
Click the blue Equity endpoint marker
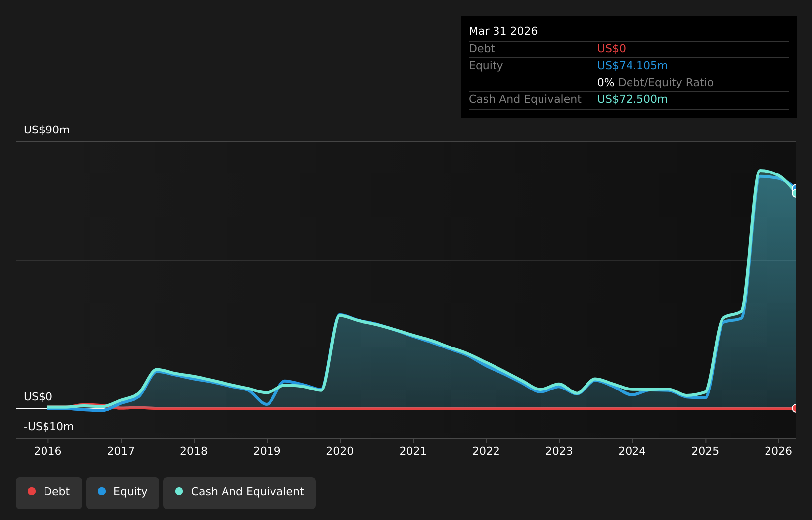[x=795, y=188]
